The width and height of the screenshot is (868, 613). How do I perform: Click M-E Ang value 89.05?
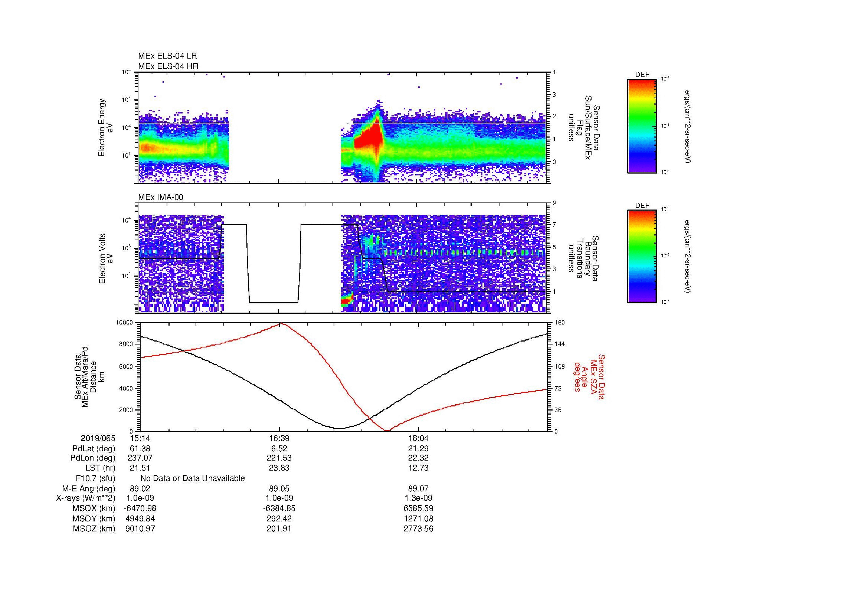click(x=279, y=488)
